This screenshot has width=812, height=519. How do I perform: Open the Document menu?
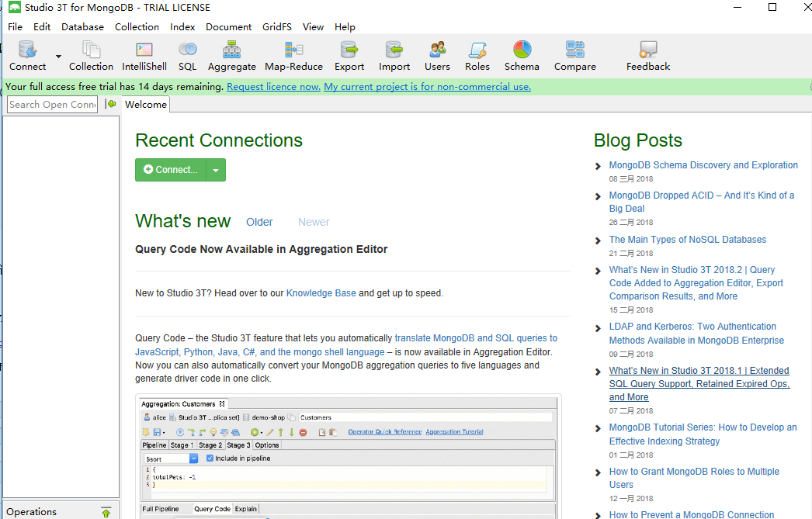click(228, 27)
